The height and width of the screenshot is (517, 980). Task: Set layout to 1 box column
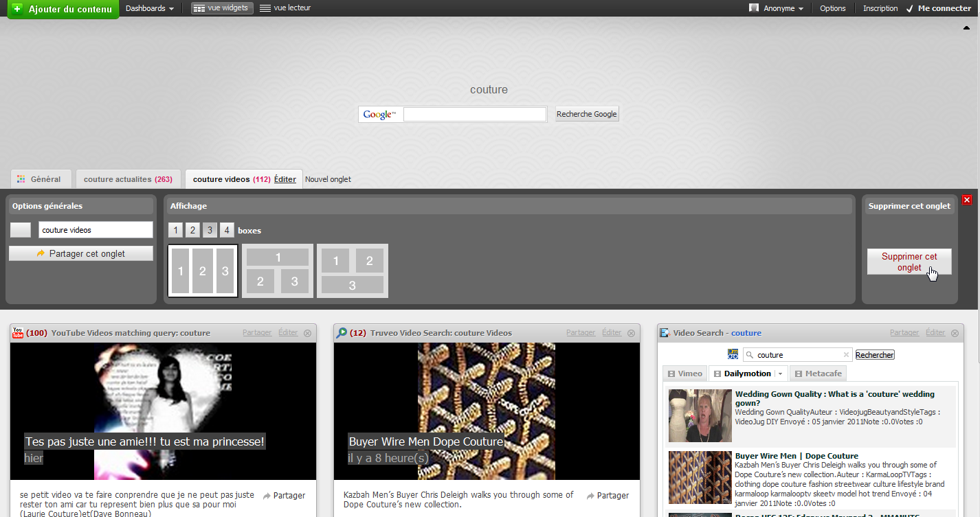click(x=176, y=231)
